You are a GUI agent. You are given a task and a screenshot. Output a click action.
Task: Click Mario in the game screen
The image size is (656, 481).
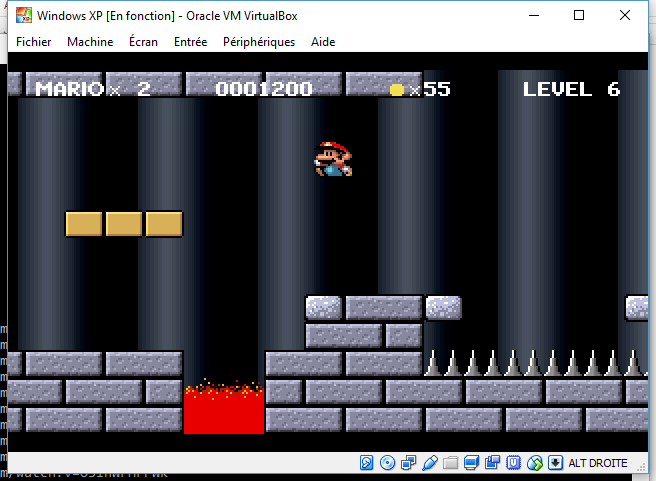(x=333, y=159)
